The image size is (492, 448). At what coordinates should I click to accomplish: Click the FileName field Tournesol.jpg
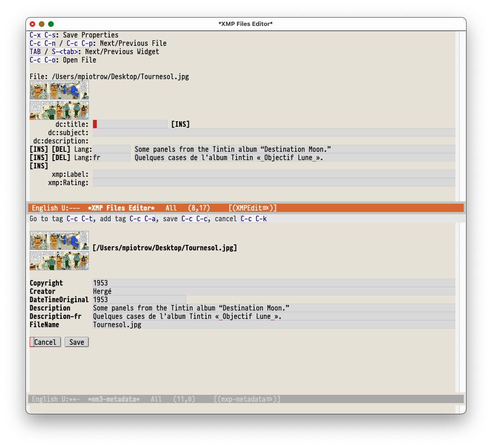point(273,324)
